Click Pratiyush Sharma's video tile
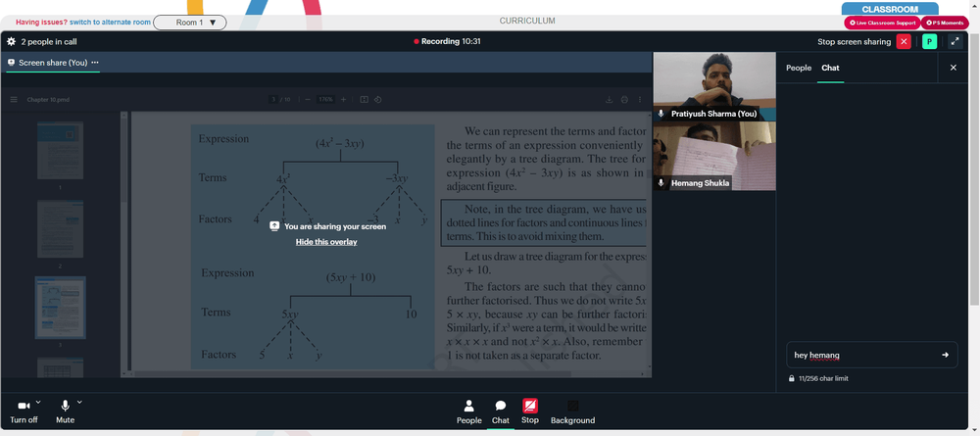980x436 pixels. 714,86
